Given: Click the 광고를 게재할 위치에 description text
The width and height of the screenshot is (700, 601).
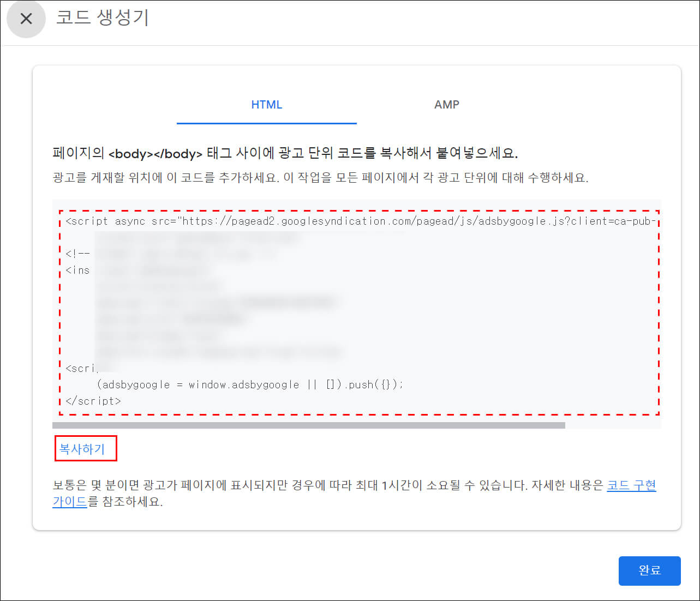Looking at the screenshot, I should (320, 178).
